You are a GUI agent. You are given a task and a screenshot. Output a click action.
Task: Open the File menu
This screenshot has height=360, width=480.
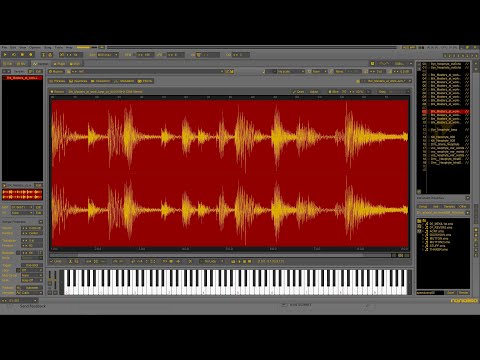(x=4, y=48)
